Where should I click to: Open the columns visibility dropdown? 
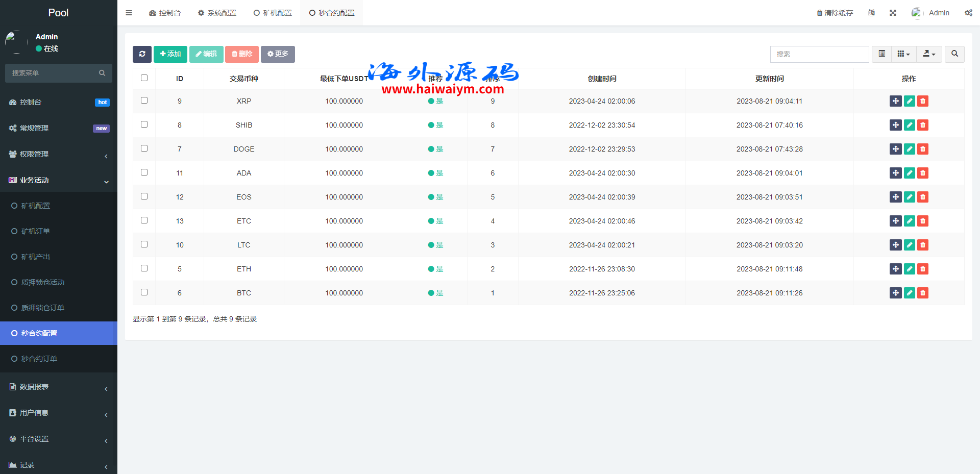(x=903, y=54)
